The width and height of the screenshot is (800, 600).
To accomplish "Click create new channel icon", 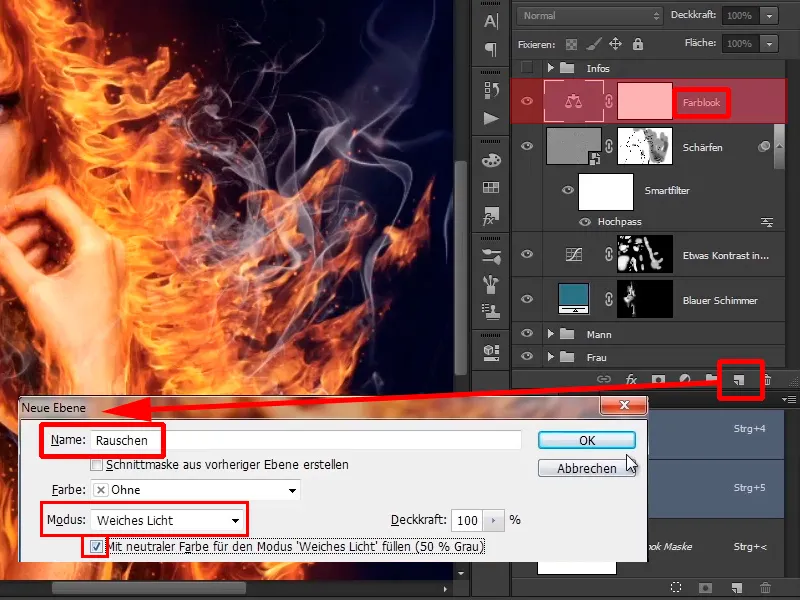I will [x=736, y=588].
